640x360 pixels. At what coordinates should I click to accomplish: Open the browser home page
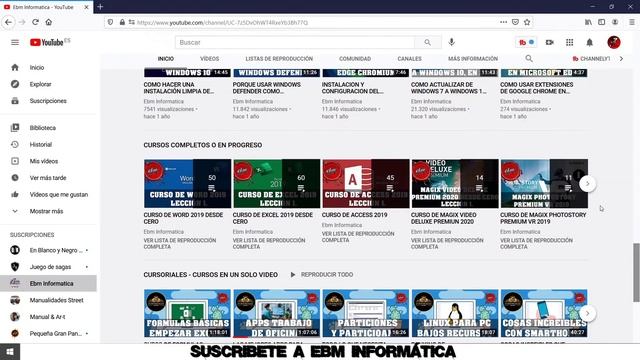49,22
